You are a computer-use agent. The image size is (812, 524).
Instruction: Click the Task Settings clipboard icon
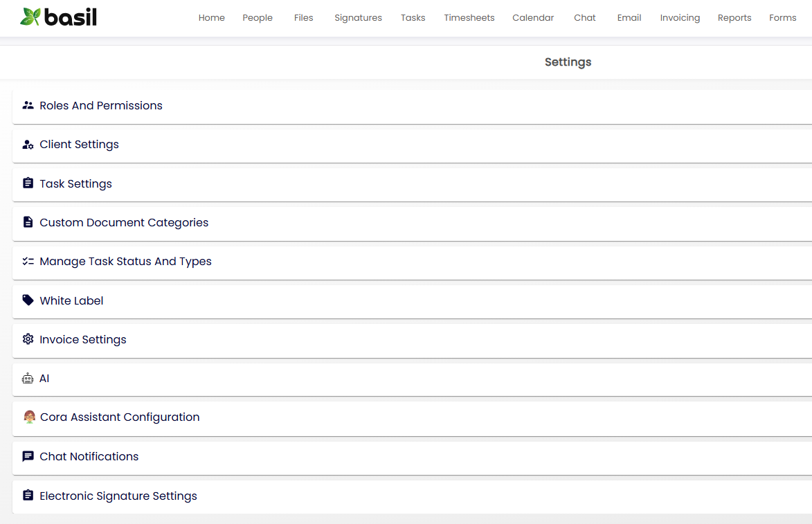[28, 183]
